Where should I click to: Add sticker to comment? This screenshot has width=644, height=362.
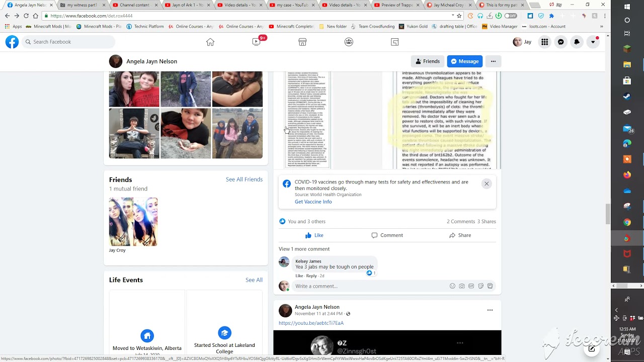tap(480, 286)
